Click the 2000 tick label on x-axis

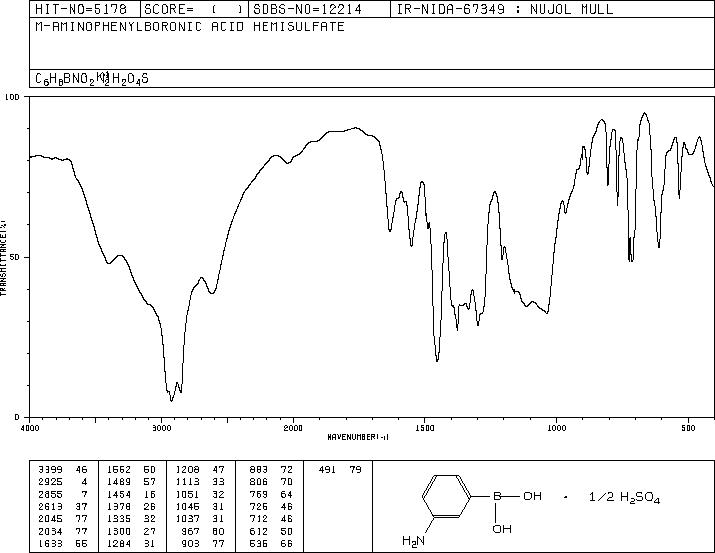pos(293,428)
